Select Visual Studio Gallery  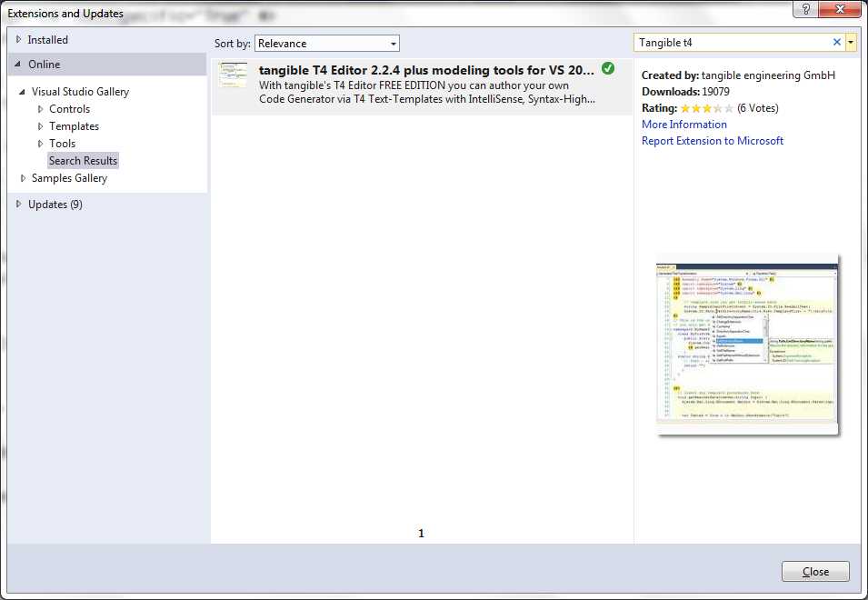click(x=80, y=92)
